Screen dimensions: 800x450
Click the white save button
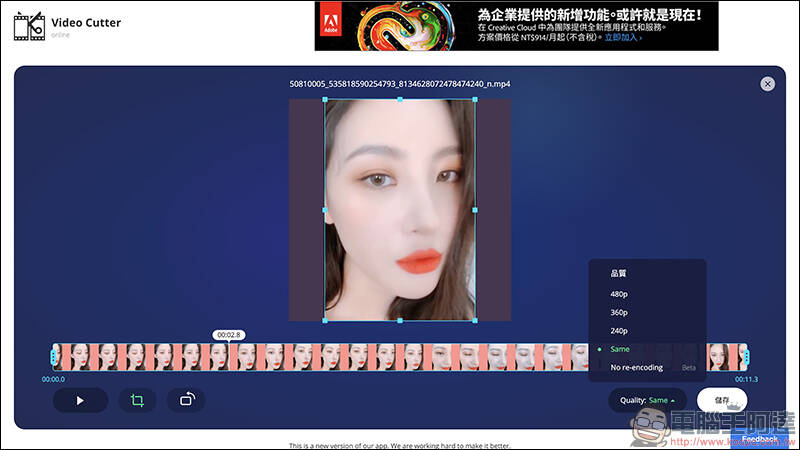tap(722, 401)
